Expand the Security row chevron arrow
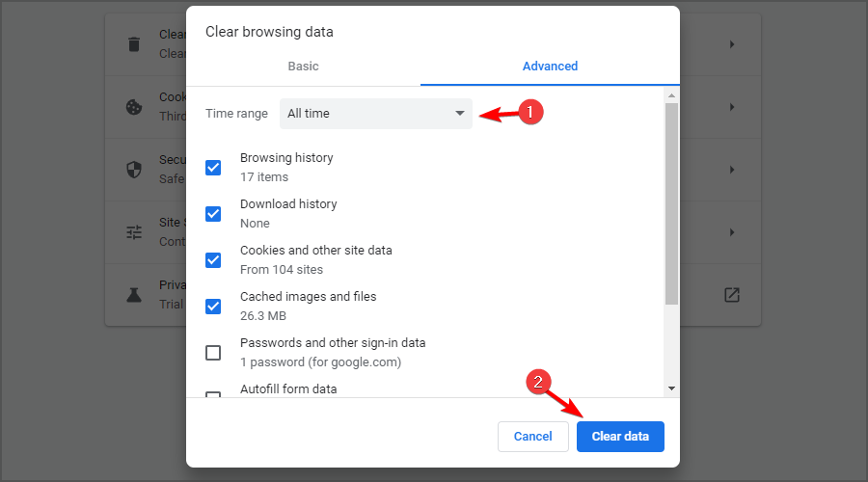The image size is (868, 482). click(x=732, y=170)
